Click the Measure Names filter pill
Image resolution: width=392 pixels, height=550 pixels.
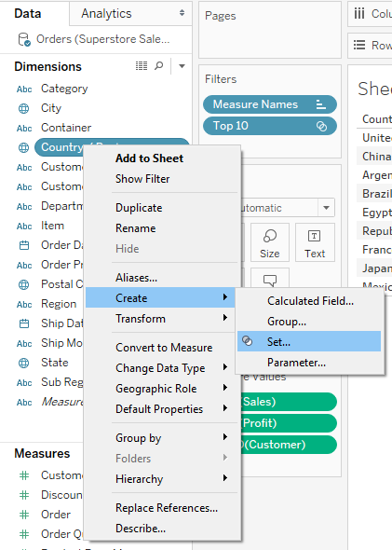270,104
